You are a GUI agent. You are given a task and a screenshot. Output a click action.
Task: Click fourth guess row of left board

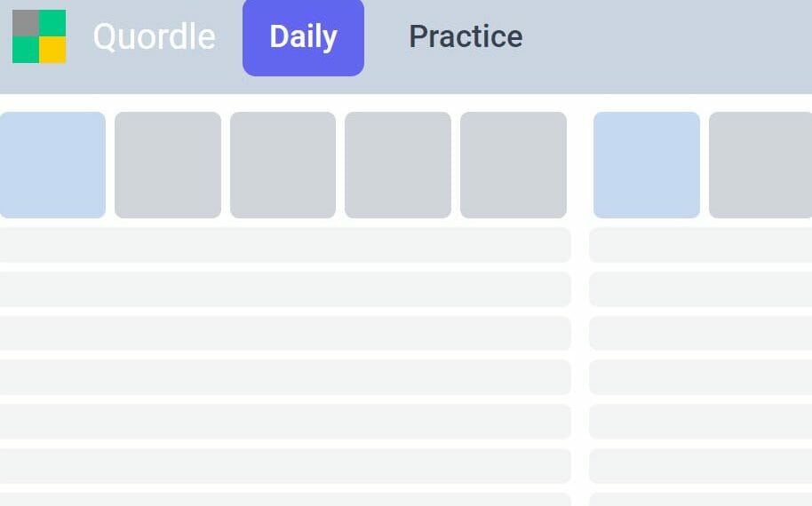(285, 333)
